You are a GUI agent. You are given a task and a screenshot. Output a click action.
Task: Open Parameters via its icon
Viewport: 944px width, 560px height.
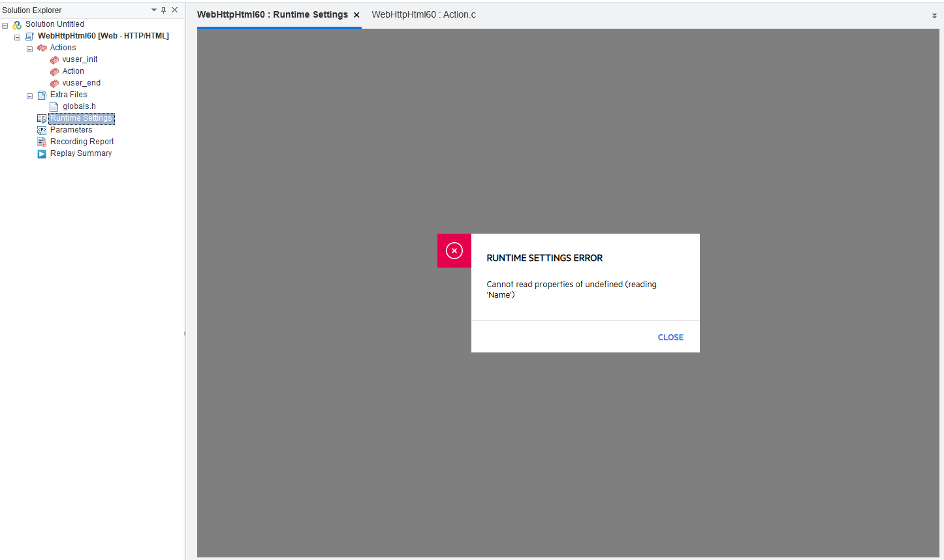42,130
